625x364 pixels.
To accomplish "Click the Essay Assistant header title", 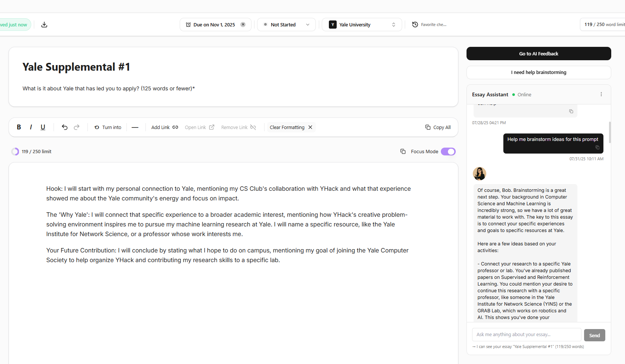I will [490, 95].
